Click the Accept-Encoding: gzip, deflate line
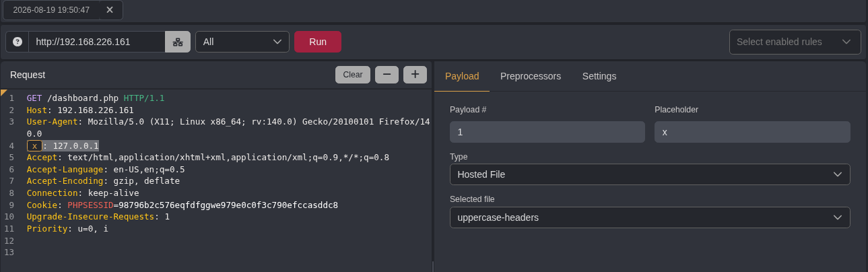The height and width of the screenshot is (272, 868). coord(103,181)
